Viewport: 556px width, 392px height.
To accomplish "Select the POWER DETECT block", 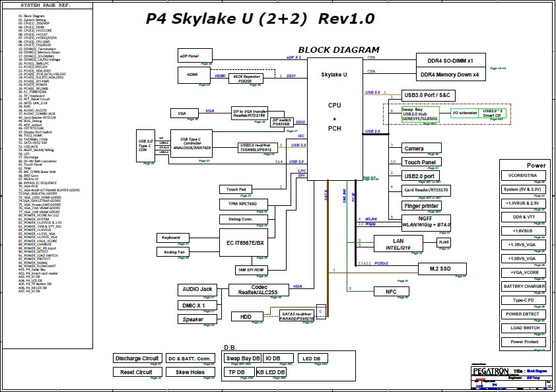I will point(524,314).
